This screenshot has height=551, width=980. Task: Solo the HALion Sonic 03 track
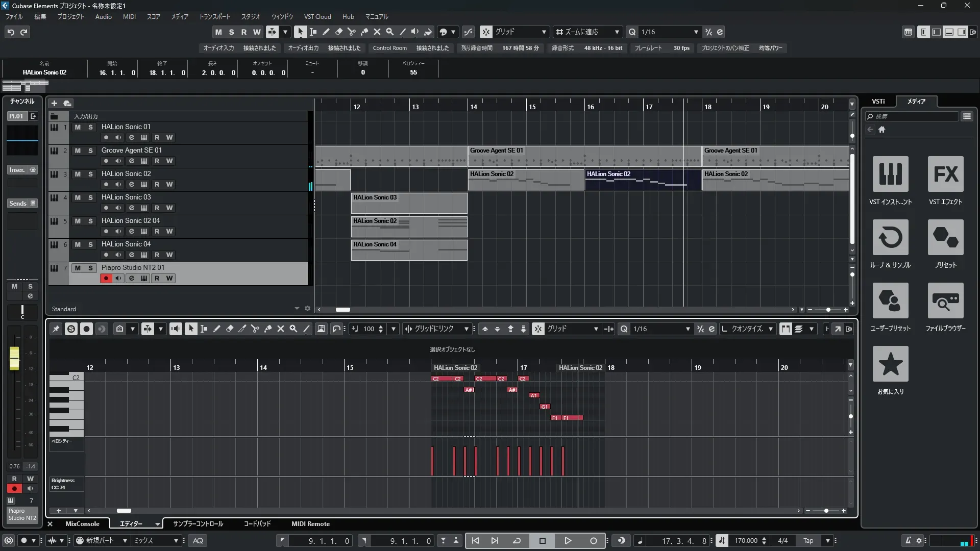[90, 197]
